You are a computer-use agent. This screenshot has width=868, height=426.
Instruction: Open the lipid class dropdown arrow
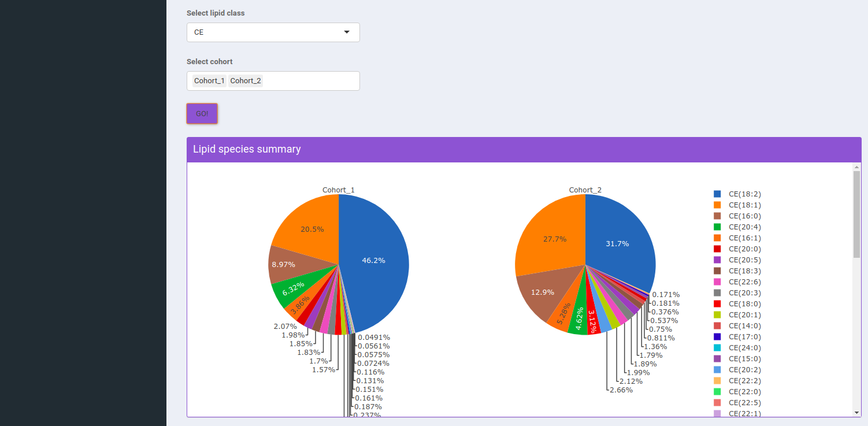[347, 32]
